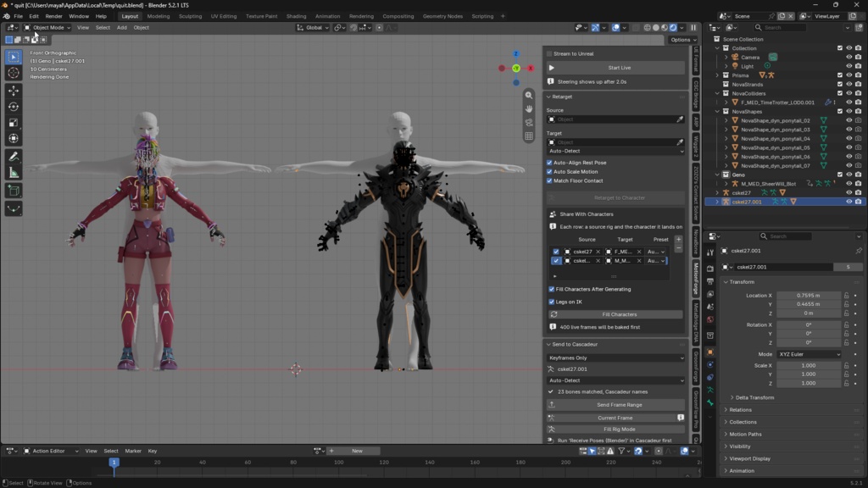Open the Marker menu in timeline

tap(133, 451)
